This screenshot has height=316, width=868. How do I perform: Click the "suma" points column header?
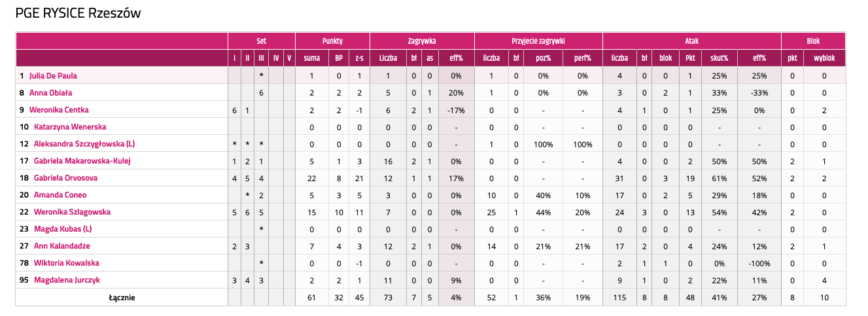click(311, 58)
